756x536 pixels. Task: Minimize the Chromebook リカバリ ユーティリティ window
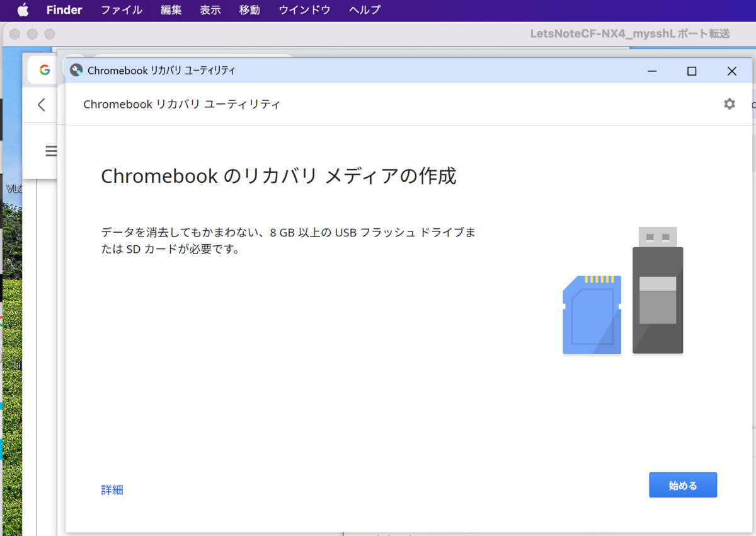[x=652, y=71]
